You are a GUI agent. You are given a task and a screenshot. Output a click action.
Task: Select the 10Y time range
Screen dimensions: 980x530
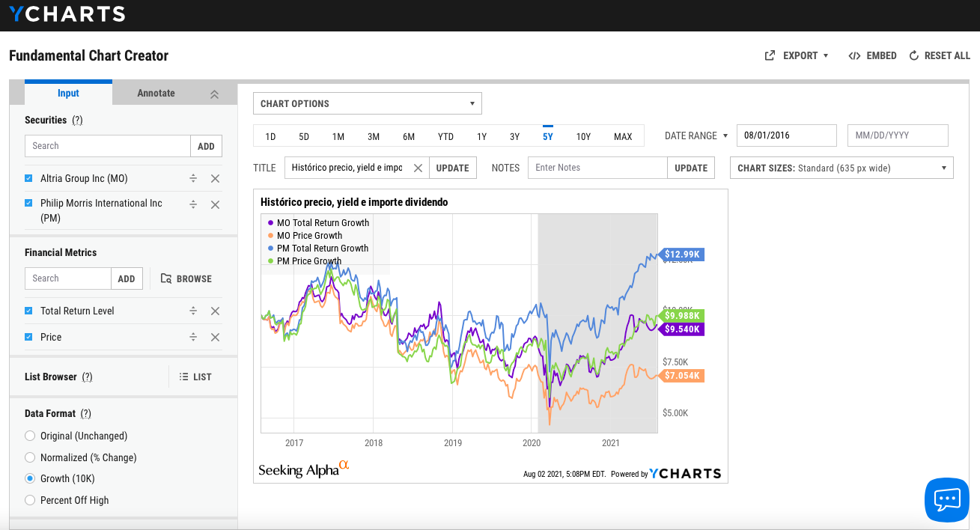tap(583, 136)
